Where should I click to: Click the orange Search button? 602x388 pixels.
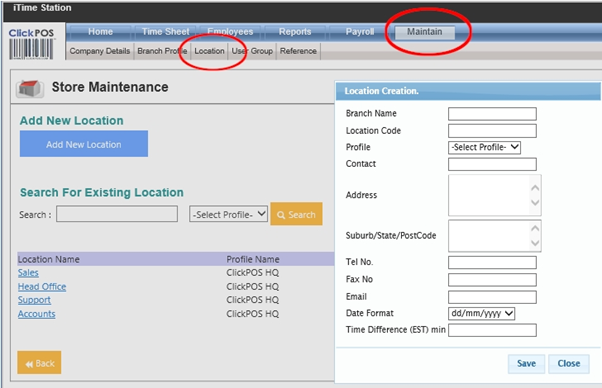(296, 214)
